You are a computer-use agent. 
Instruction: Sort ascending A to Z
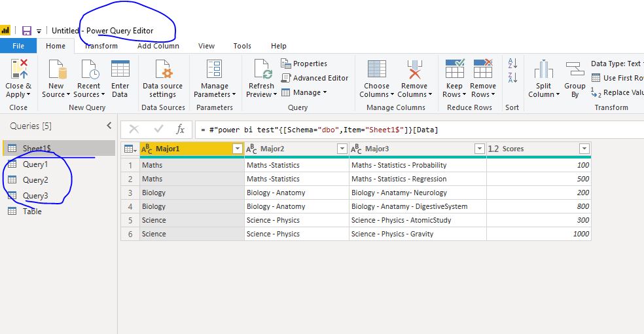pyautogui.click(x=512, y=64)
